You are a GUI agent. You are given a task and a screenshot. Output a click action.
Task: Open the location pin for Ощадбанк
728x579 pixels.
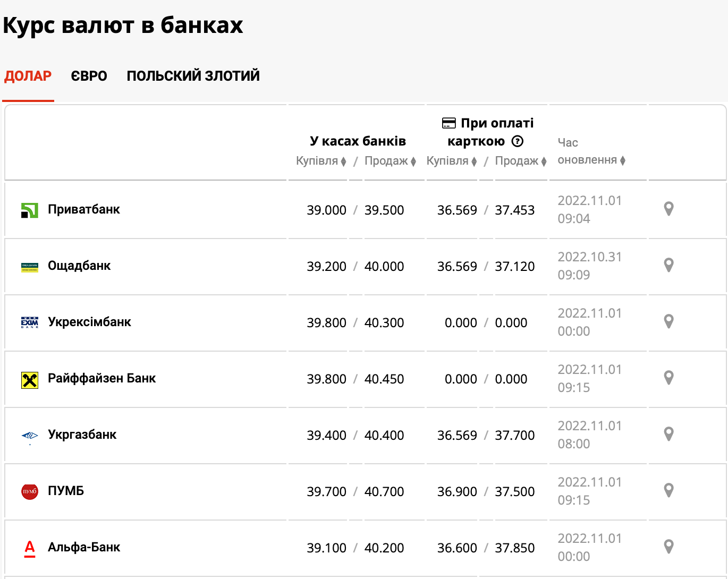(x=668, y=265)
